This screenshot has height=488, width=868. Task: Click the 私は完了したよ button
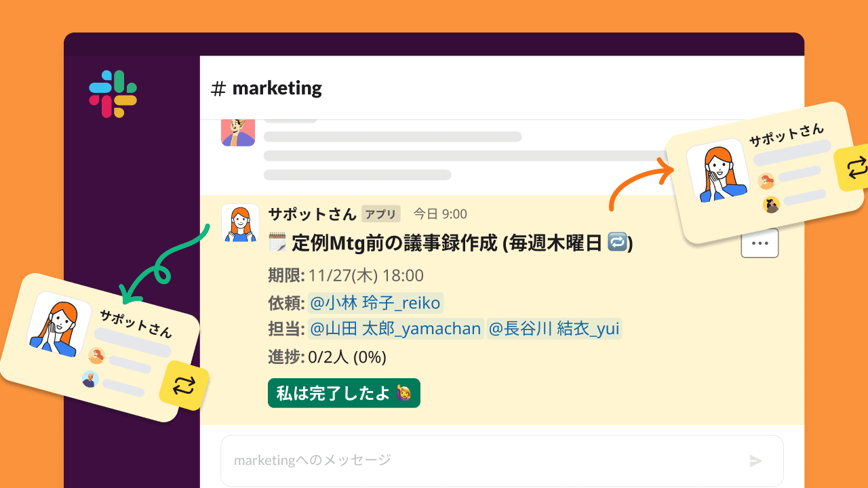click(x=344, y=393)
